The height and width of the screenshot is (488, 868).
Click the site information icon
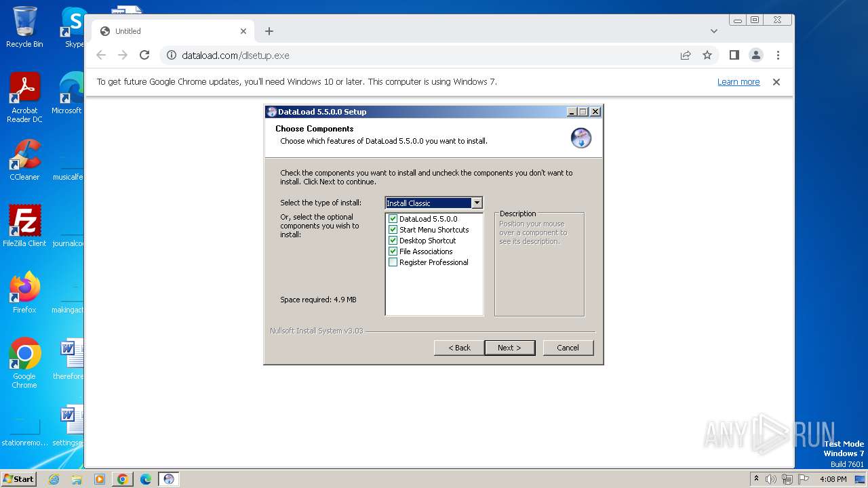172,55
